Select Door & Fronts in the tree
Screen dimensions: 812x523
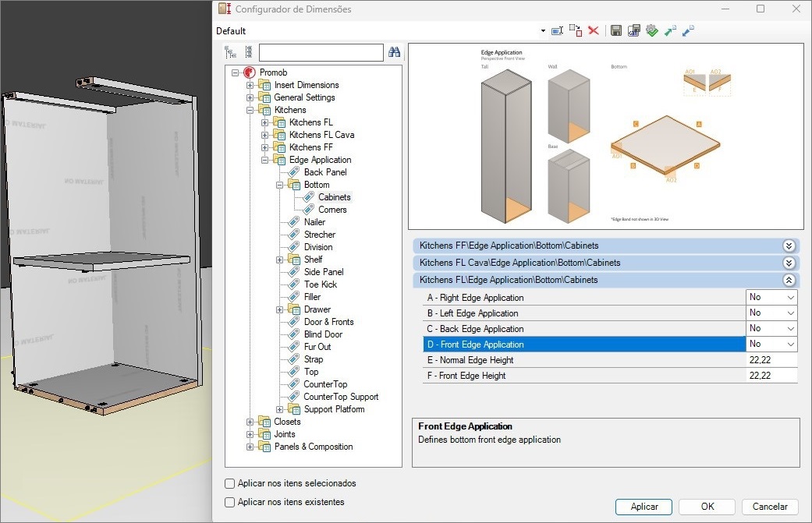click(x=329, y=322)
